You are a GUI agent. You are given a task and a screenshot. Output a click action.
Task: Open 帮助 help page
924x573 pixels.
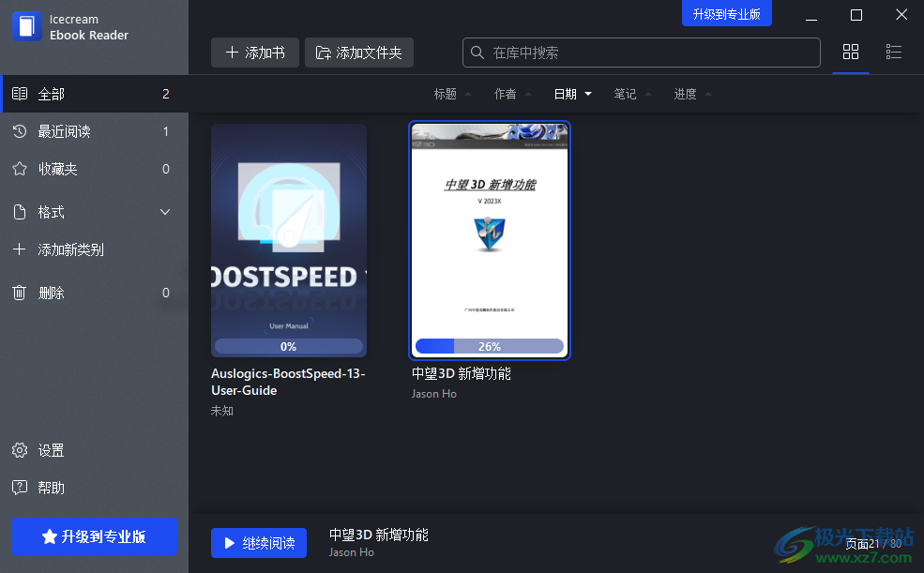point(95,488)
